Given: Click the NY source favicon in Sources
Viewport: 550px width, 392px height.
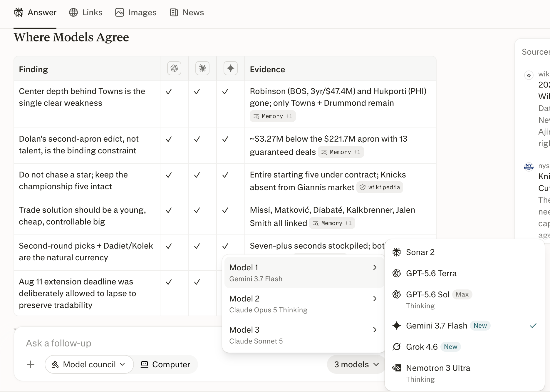Looking at the screenshot, I should click(x=529, y=166).
